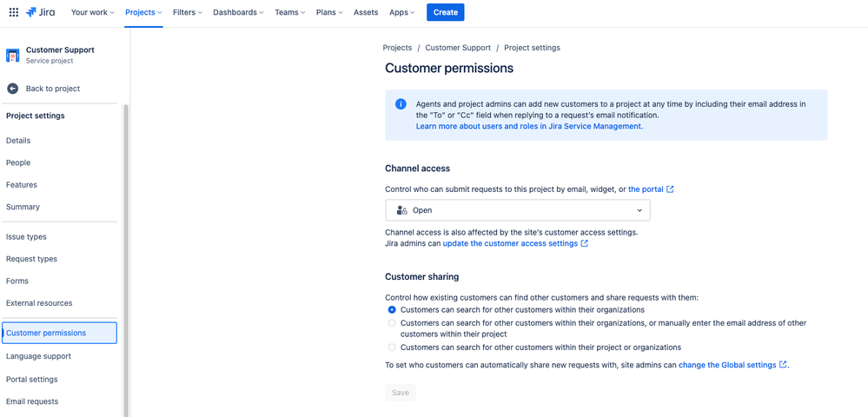Open Learn more about users and roles link
Screen dimensions: 868x417
coord(528,126)
